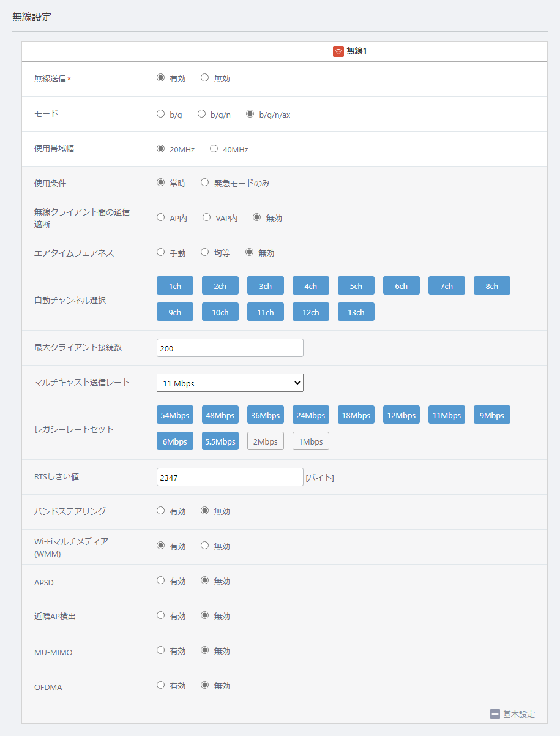Enable 近隣AP検出 with 有効

pyautogui.click(x=161, y=615)
